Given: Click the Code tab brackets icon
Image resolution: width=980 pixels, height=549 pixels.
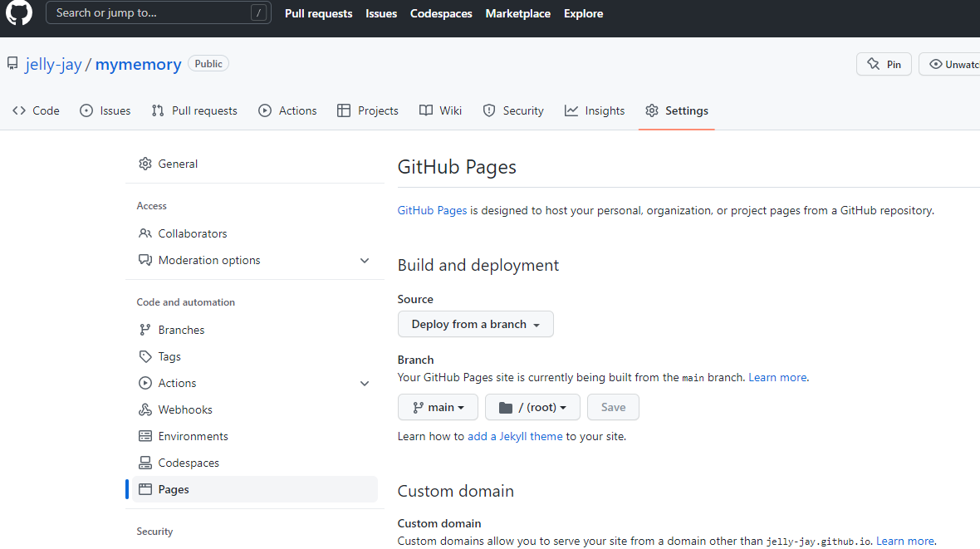Looking at the screenshot, I should coord(19,110).
